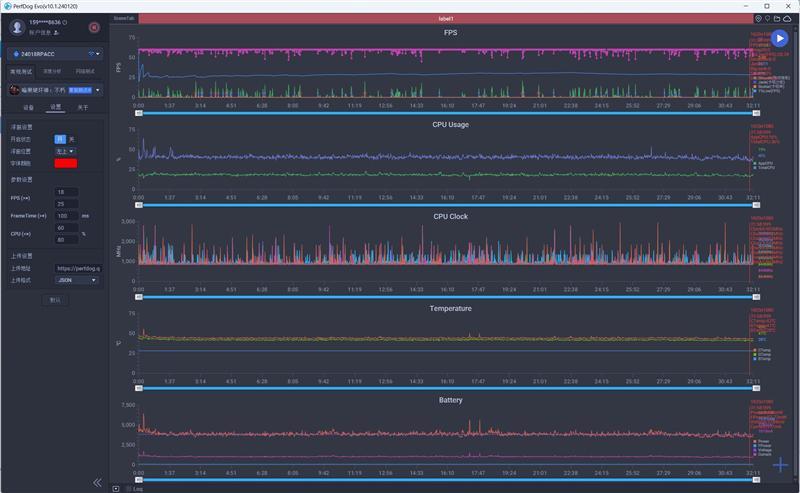Click the red logout icon beside account
The image size is (800, 493).
point(94,27)
